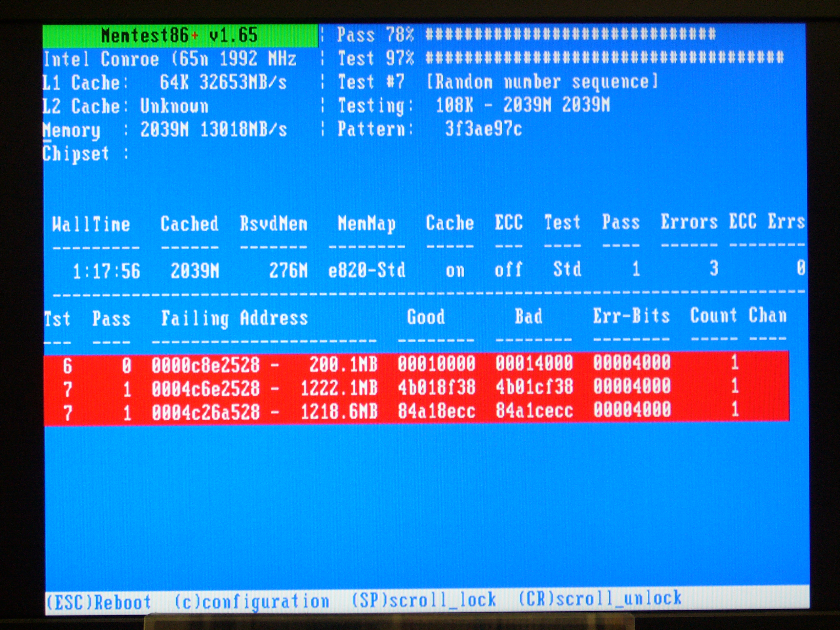Click the Errors count value 3
This screenshot has width=840, height=630.
714,268
